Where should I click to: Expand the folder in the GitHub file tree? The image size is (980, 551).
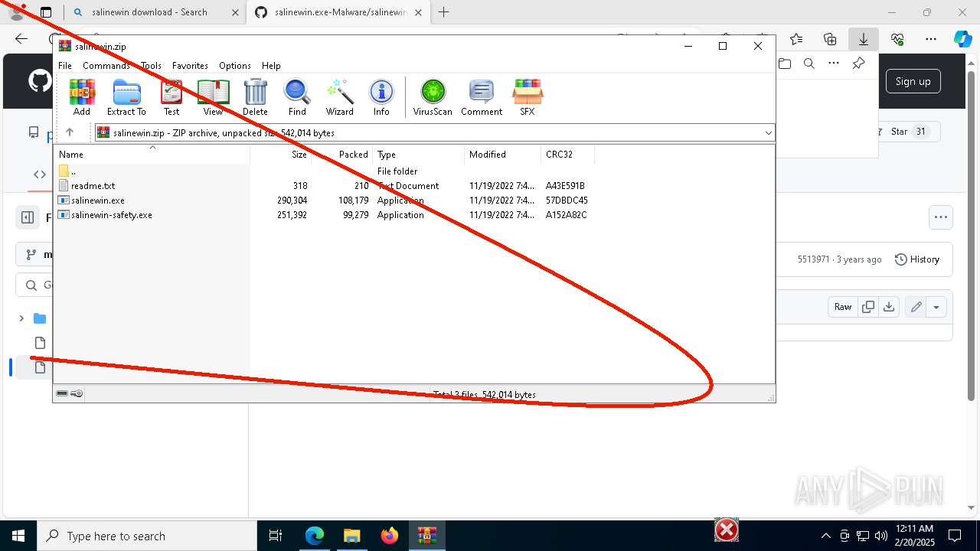point(21,318)
